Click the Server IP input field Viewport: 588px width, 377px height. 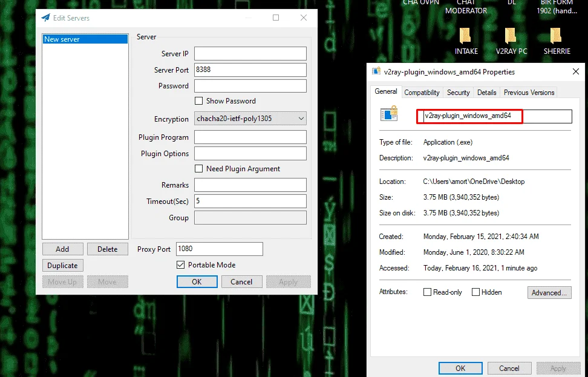pyautogui.click(x=250, y=54)
